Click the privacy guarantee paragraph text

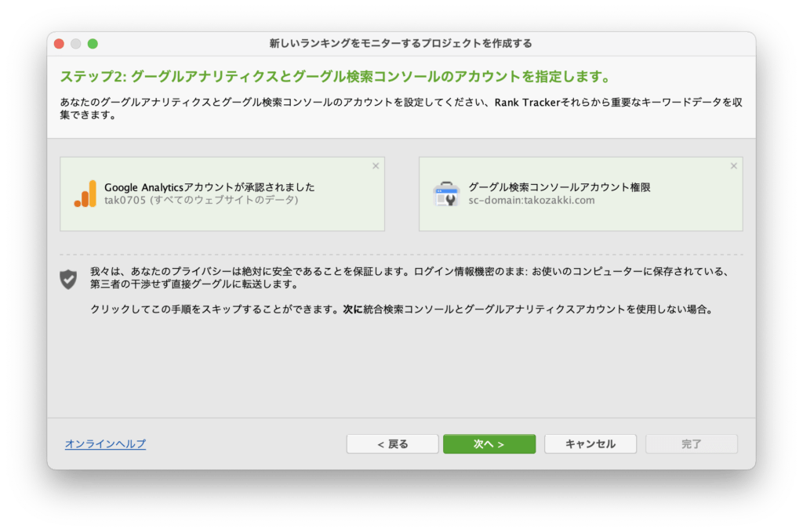(x=411, y=277)
